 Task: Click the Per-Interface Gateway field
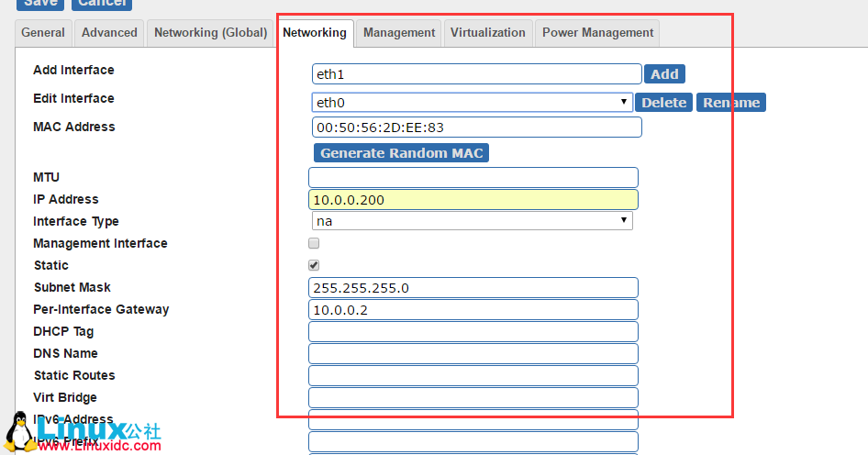click(x=473, y=310)
